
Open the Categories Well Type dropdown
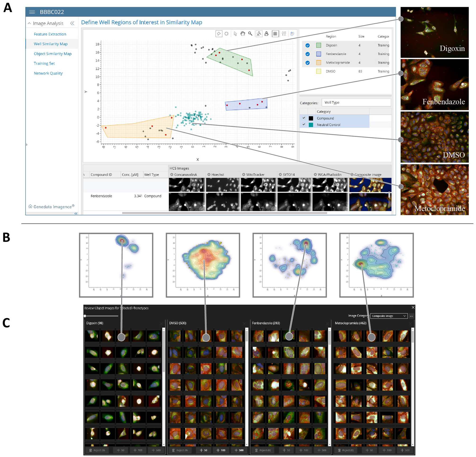356,102
